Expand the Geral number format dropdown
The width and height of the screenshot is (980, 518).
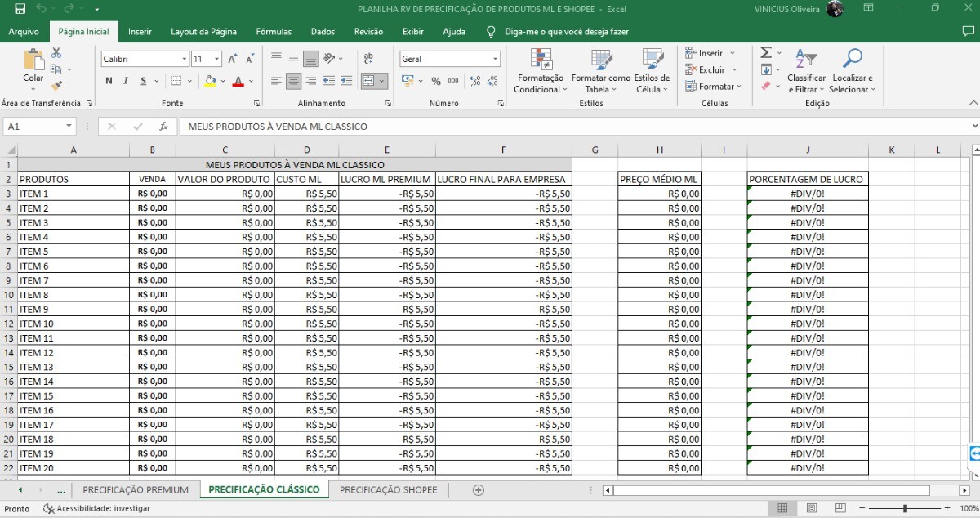click(495, 59)
